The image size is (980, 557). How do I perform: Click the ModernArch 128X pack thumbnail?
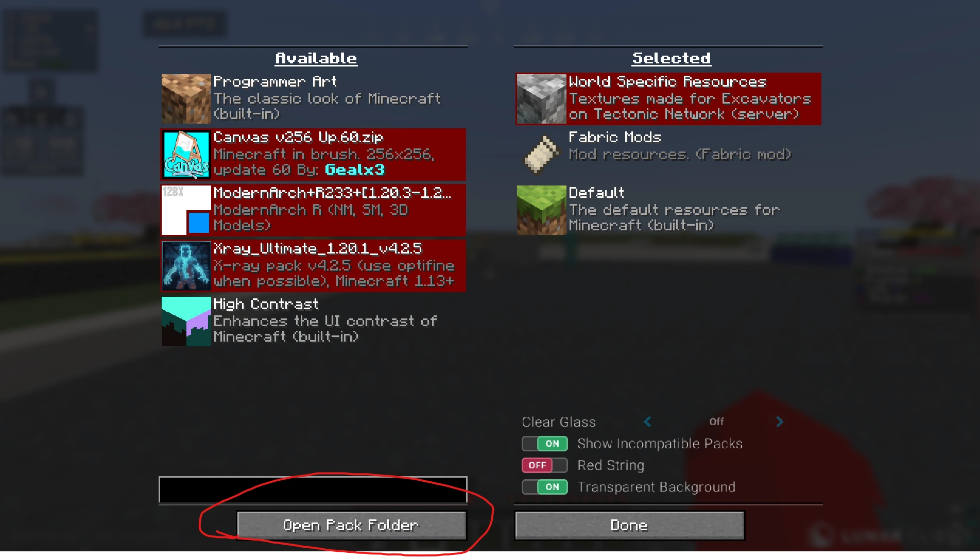coord(186,210)
